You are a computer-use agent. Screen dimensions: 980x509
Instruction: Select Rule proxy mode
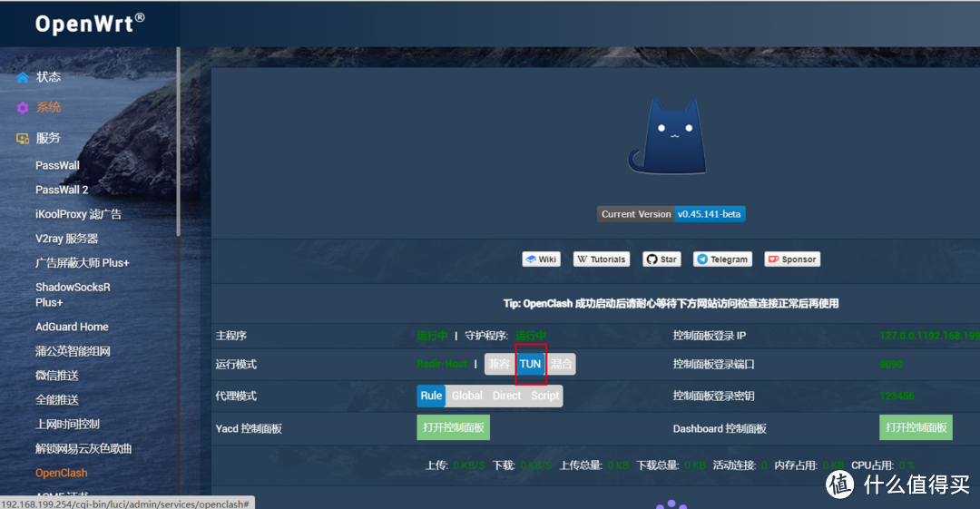[x=431, y=396]
